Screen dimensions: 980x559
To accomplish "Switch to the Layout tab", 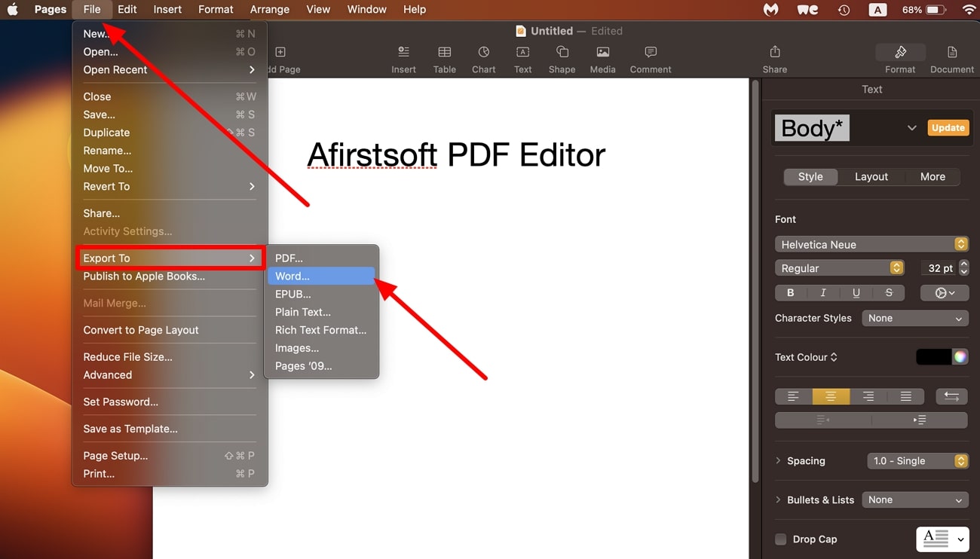I will coord(871,176).
